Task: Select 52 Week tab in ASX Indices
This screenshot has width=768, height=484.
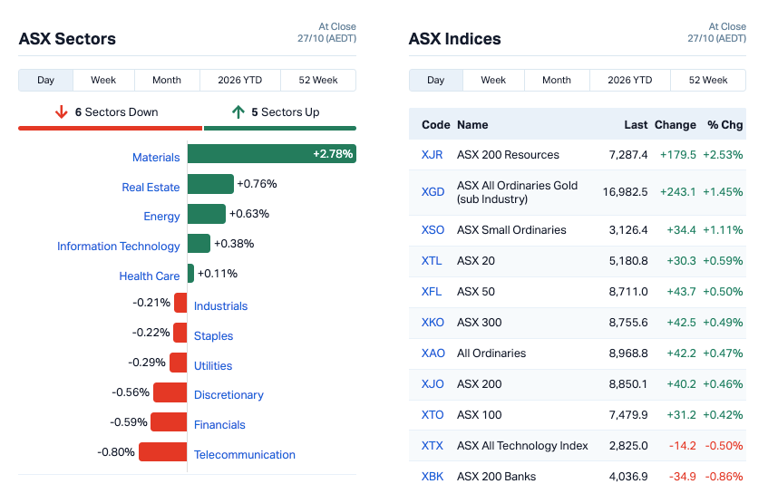Action: coord(708,80)
